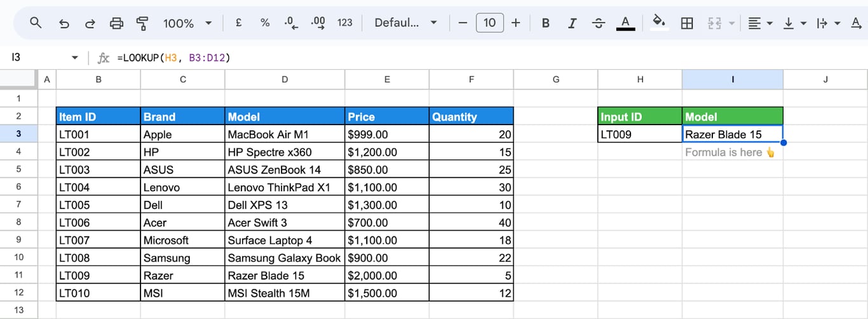Screen dimensions: 868x319
Task: Open horizontal align dropdown
Action: pyautogui.click(x=760, y=23)
